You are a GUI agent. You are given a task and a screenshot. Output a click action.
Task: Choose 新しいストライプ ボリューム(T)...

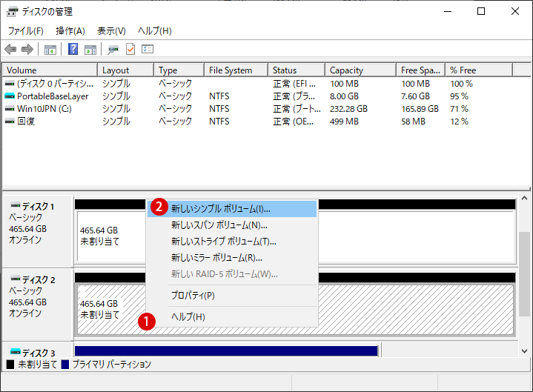click(232, 242)
